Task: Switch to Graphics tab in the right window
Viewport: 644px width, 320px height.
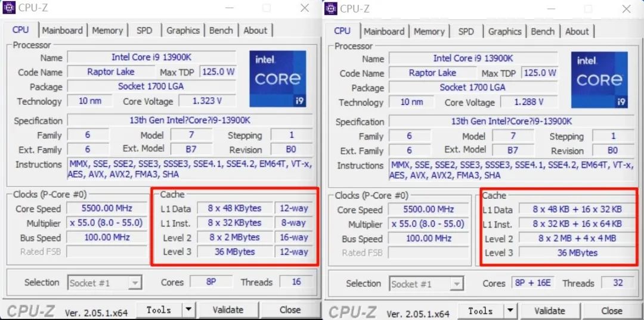Action: pos(504,32)
